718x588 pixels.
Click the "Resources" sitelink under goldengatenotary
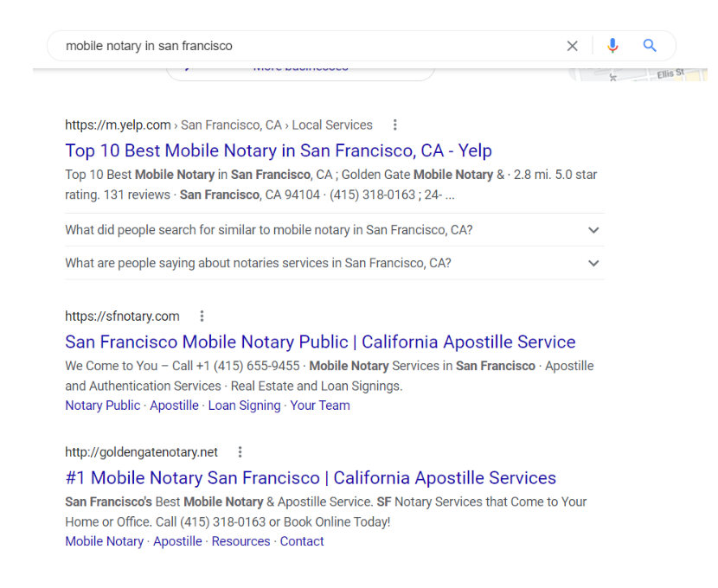(x=240, y=541)
